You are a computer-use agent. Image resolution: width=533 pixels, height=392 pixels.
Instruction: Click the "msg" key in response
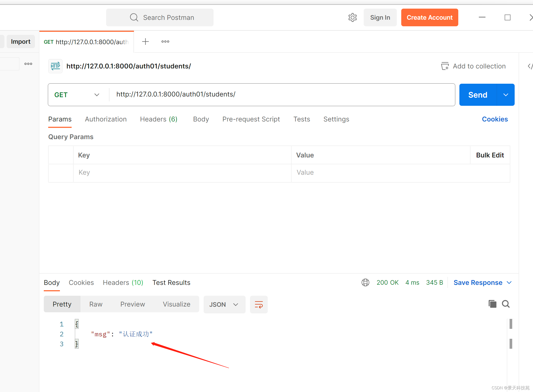[100, 334]
